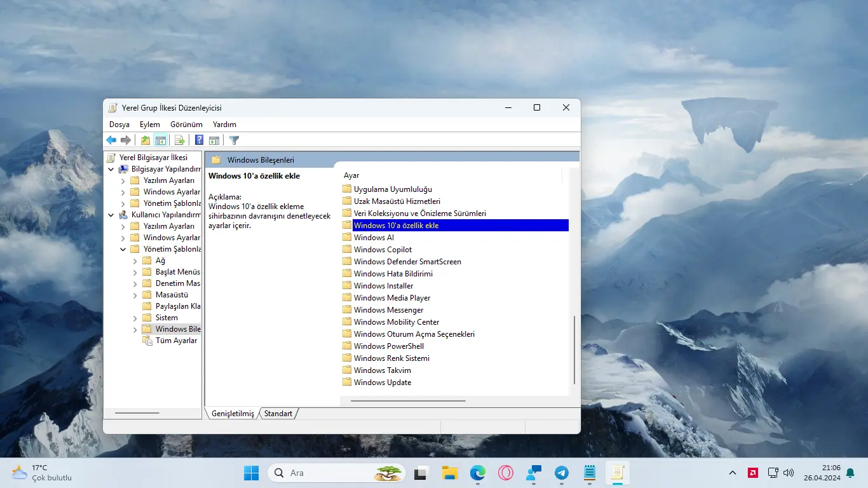This screenshot has height=488, width=868.
Task: Expand the Ağ folder in the tree
Action: coord(135,261)
